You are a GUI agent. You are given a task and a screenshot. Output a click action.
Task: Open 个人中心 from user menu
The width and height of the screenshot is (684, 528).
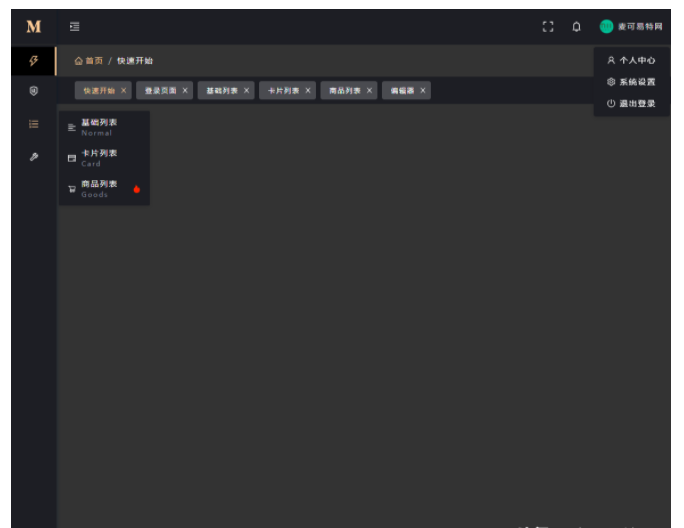pyautogui.click(x=631, y=60)
